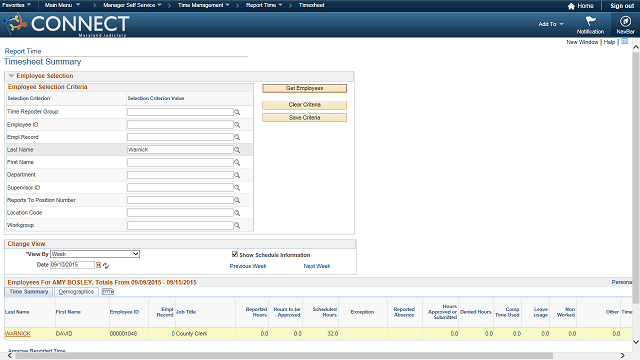Select the Timesheet breadcrumb item
The width and height of the screenshot is (640, 360).
coord(311,5)
